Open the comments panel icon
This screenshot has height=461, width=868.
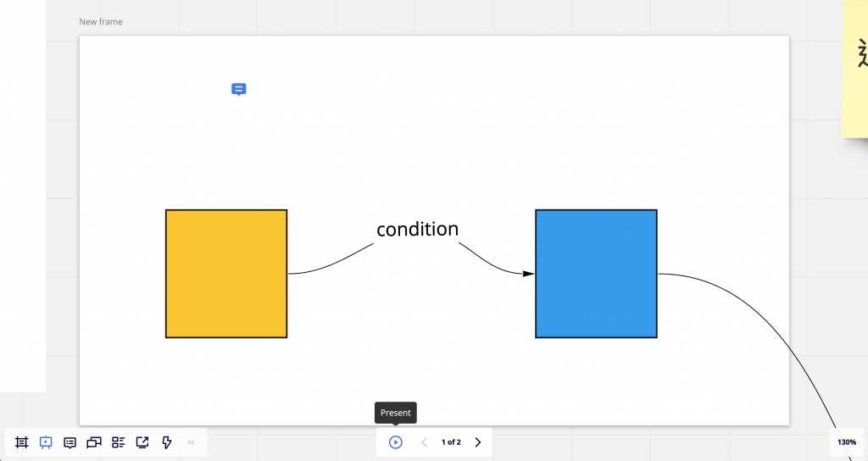click(x=70, y=442)
